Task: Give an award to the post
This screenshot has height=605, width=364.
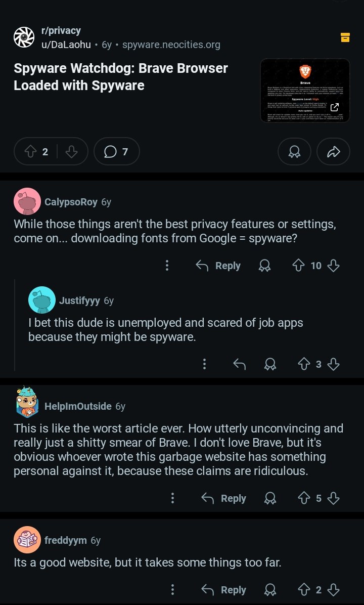Action: [x=294, y=152]
